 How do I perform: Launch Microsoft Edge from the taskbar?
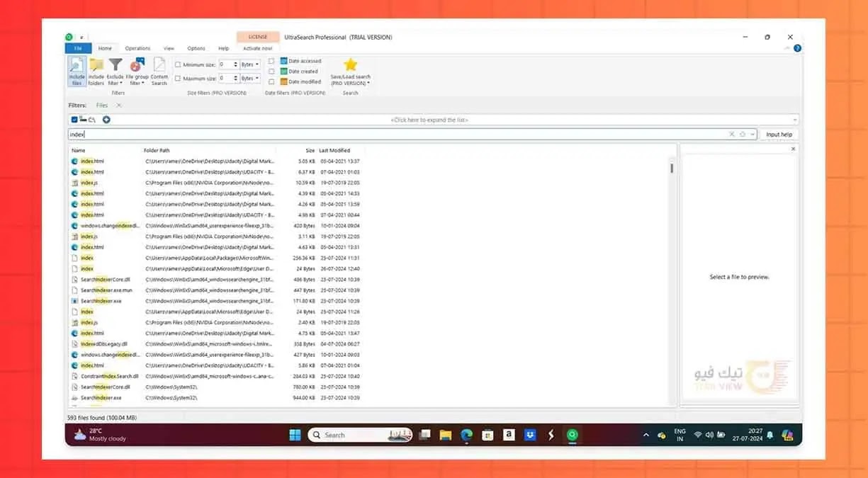point(466,435)
